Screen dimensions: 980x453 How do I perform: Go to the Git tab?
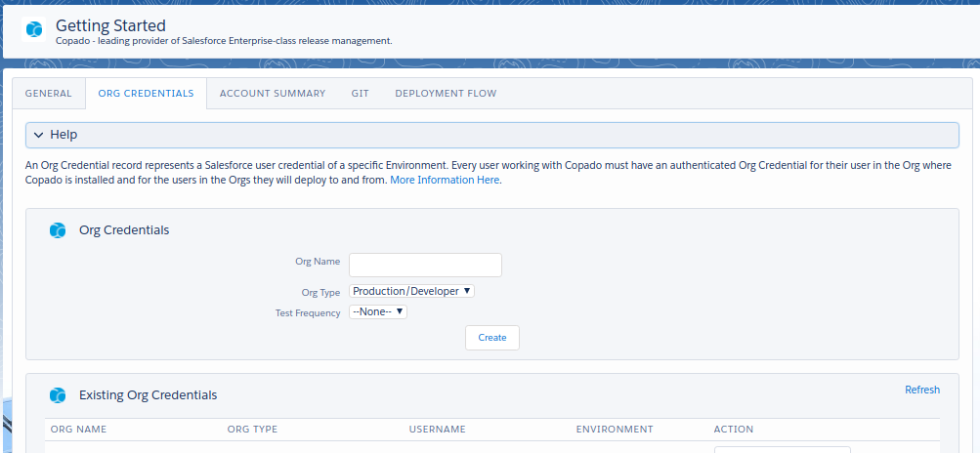[360, 93]
